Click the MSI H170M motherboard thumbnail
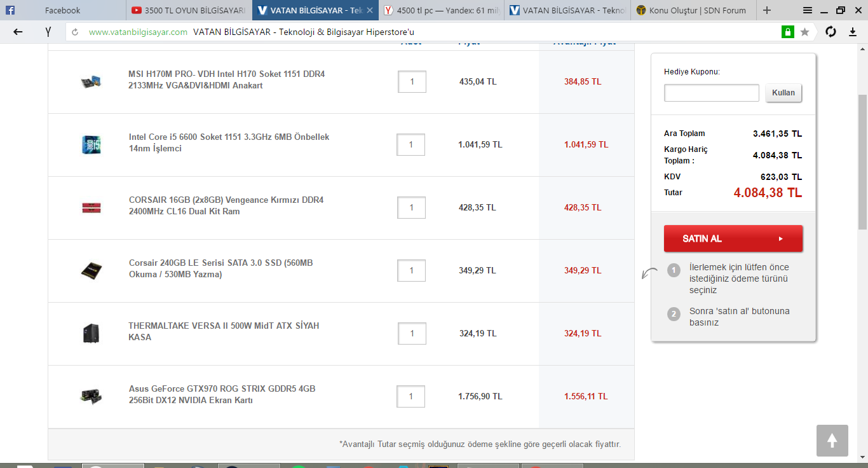This screenshot has width=868, height=468. [91, 81]
